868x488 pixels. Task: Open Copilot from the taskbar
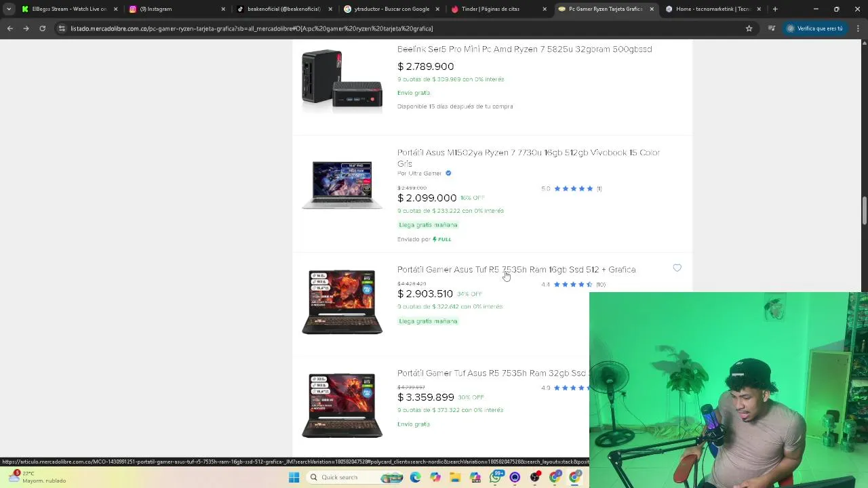(435, 477)
